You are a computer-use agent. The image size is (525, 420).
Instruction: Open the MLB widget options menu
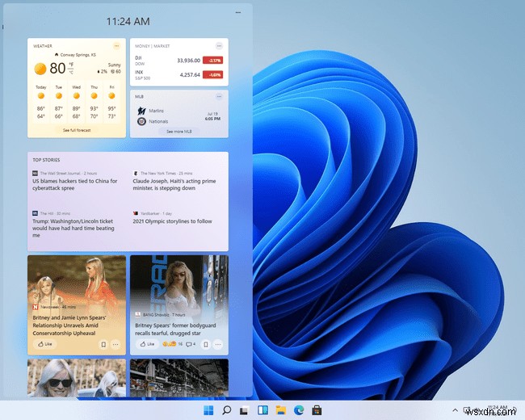click(219, 96)
